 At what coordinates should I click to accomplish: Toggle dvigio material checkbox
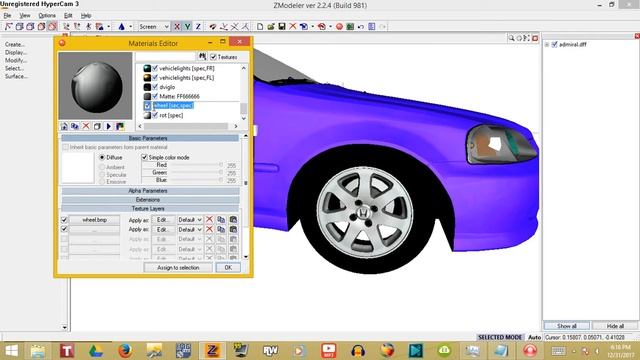pyautogui.click(x=155, y=87)
